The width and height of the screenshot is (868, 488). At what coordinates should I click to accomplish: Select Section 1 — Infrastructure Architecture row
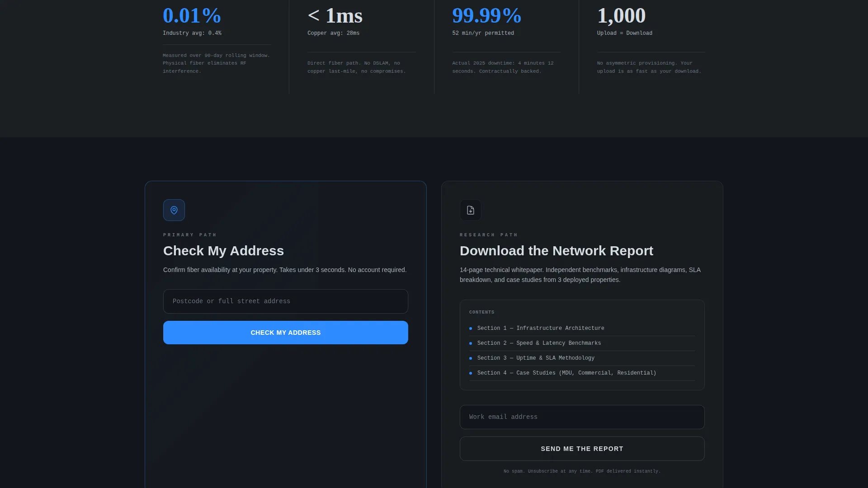point(582,328)
